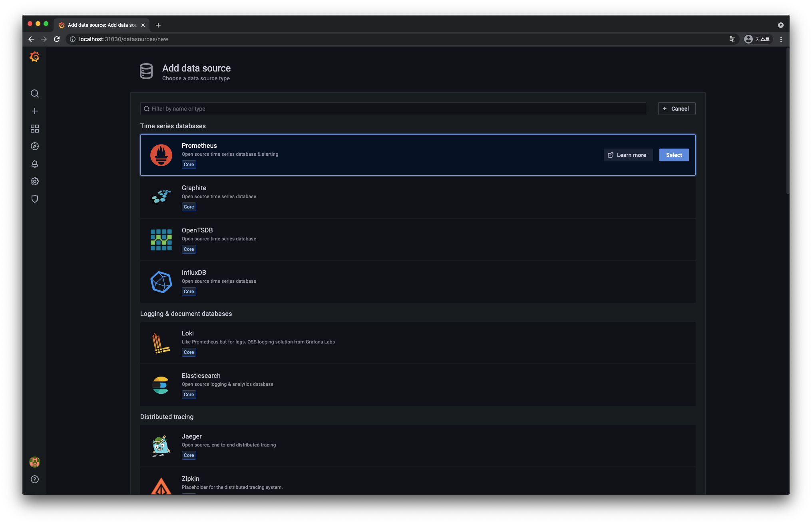Open the Alerting bell sidebar icon
Image resolution: width=812 pixels, height=524 pixels.
click(x=35, y=164)
